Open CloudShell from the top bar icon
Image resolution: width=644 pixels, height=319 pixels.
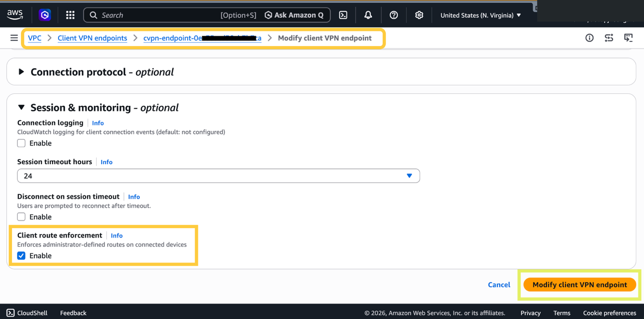coord(343,15)
